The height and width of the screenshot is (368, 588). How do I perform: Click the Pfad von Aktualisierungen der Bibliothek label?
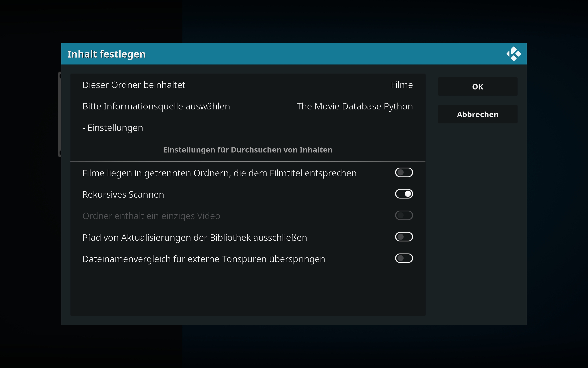(195, 238)
